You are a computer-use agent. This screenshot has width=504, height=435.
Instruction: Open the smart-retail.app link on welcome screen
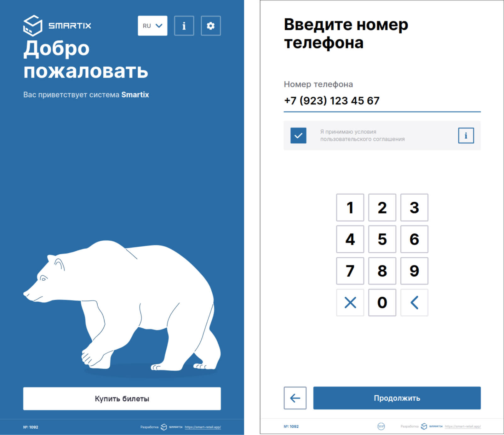(x=203, y=427)
